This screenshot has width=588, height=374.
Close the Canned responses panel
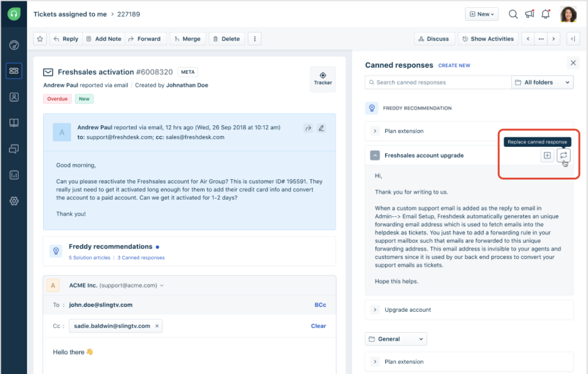tap(573, 63)
